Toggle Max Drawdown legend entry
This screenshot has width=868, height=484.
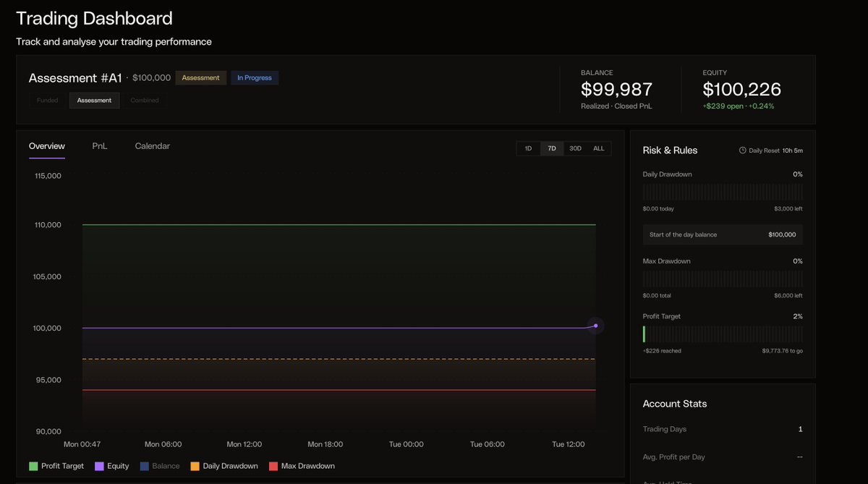click(x=302, y=466)
